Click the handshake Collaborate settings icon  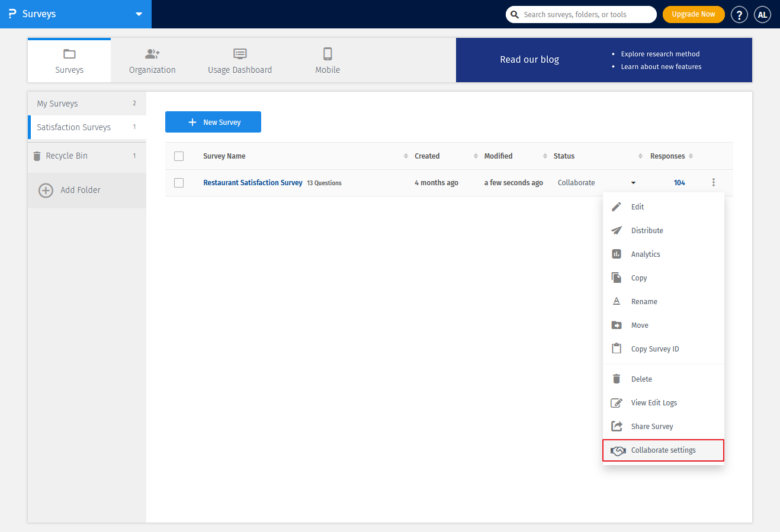618,450
